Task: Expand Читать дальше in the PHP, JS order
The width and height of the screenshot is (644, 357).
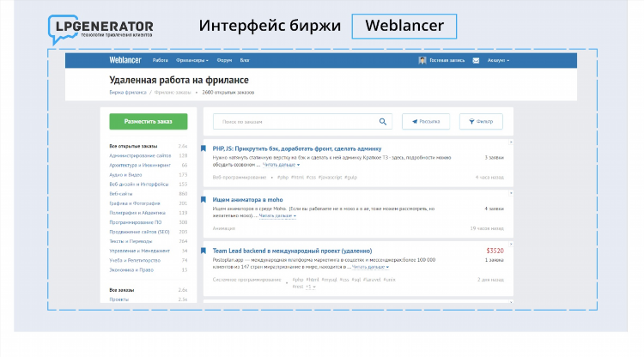Action: (282, 165)
